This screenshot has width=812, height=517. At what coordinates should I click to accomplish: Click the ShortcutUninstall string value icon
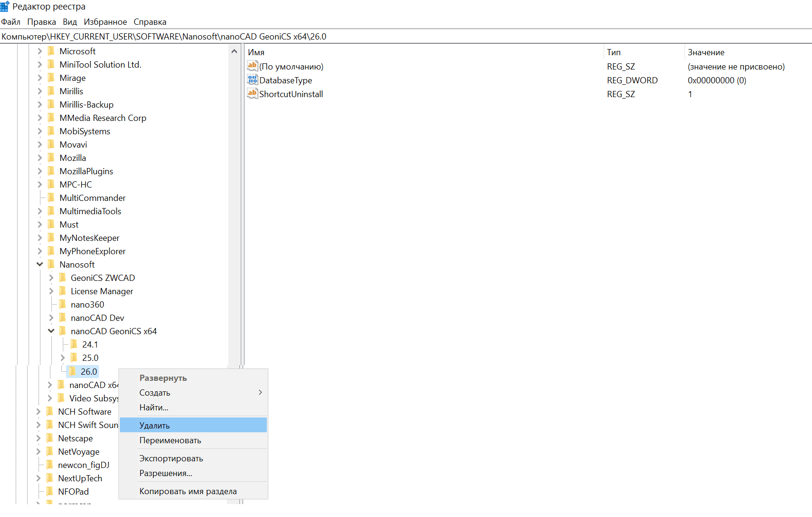(x=252, y=94)
